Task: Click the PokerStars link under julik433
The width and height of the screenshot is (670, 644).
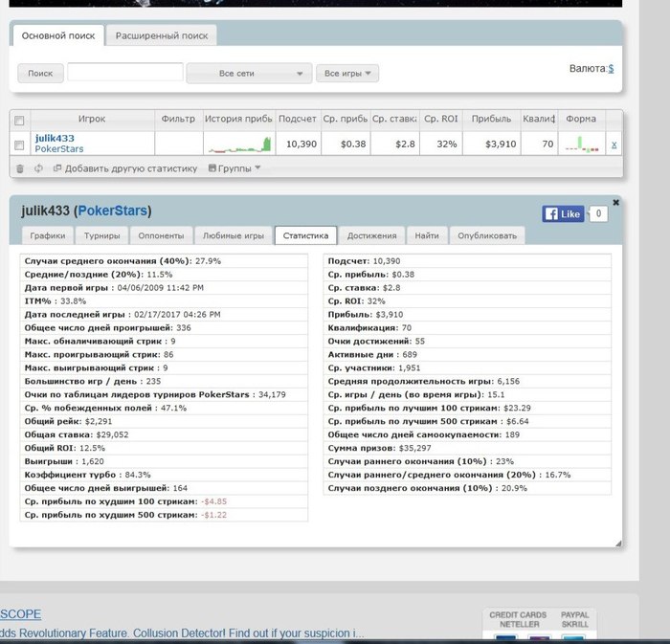Action: [x=59, y=149]
